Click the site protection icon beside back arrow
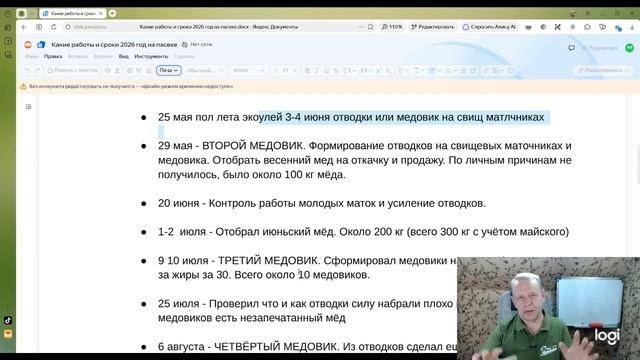This screenshot has height=360, width=640. click(39, 27)
